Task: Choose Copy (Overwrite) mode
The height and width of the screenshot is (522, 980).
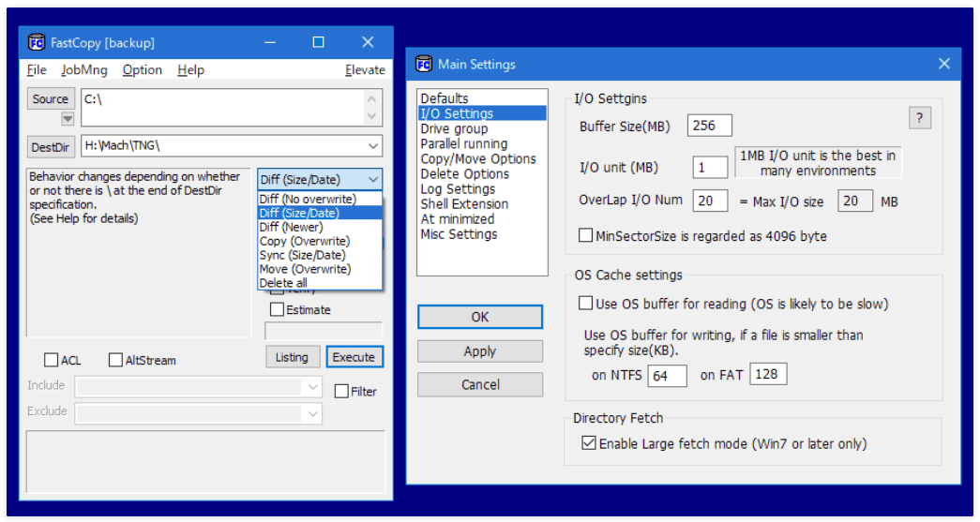Action: [320, 241]
